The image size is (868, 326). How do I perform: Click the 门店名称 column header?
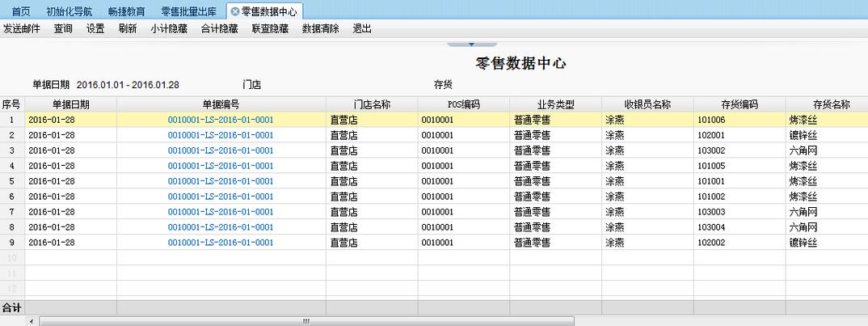(372, 104)
